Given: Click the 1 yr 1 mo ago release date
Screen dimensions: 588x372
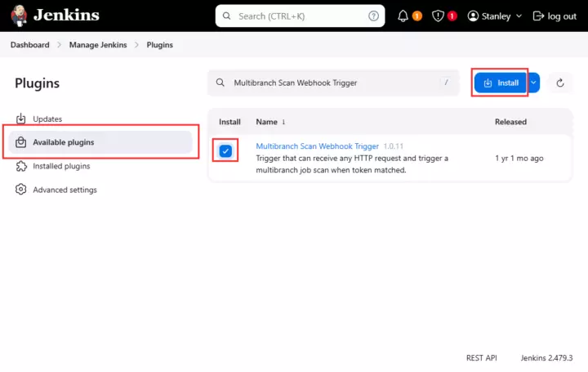Looking at the screenshot, I should tap(519, 159).
